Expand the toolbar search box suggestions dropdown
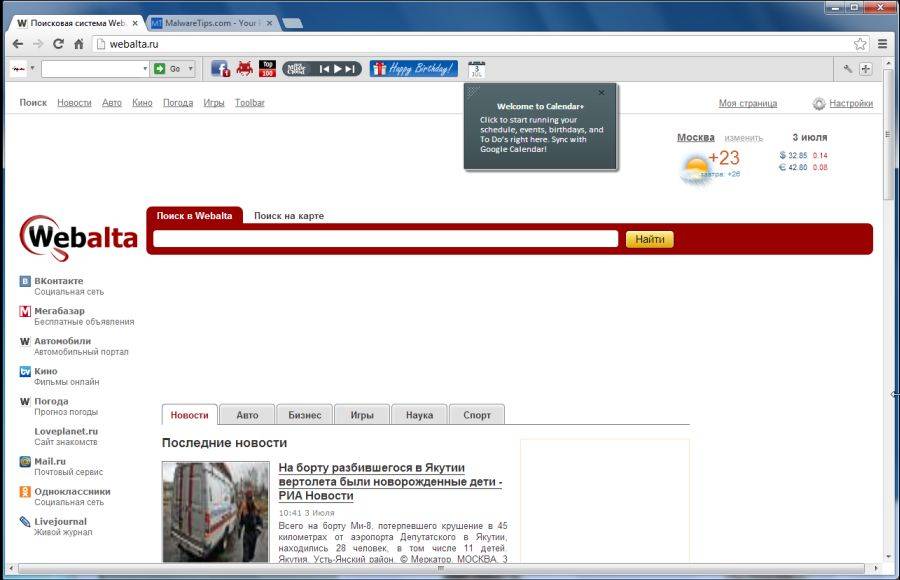This screenshot has width=900, height=580. pyautogui.click(x=145, y=69)
